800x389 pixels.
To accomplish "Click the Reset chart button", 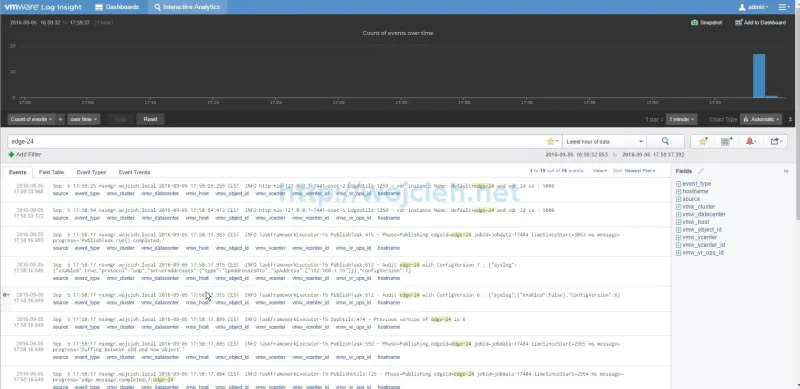I will pyautogui.click(x=150, y=119).
